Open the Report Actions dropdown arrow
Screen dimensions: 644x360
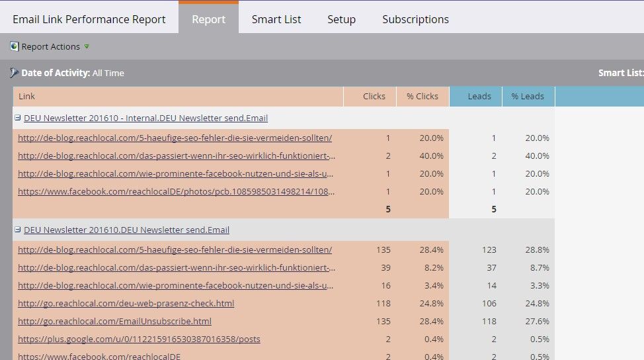pos(87,46)
